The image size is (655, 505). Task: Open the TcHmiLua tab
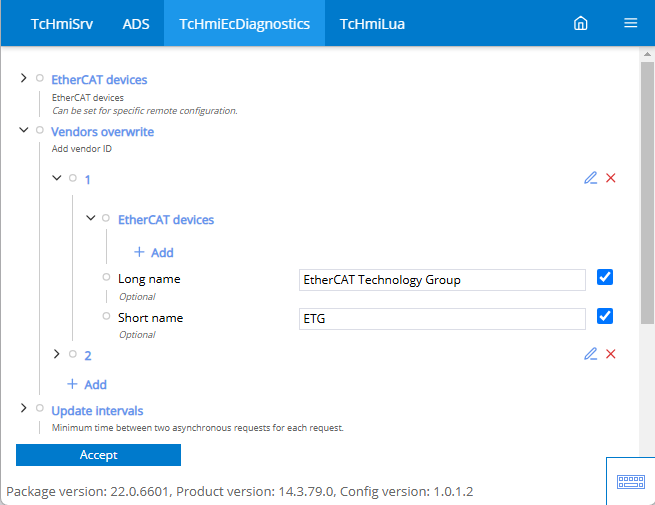click(372, 24)
